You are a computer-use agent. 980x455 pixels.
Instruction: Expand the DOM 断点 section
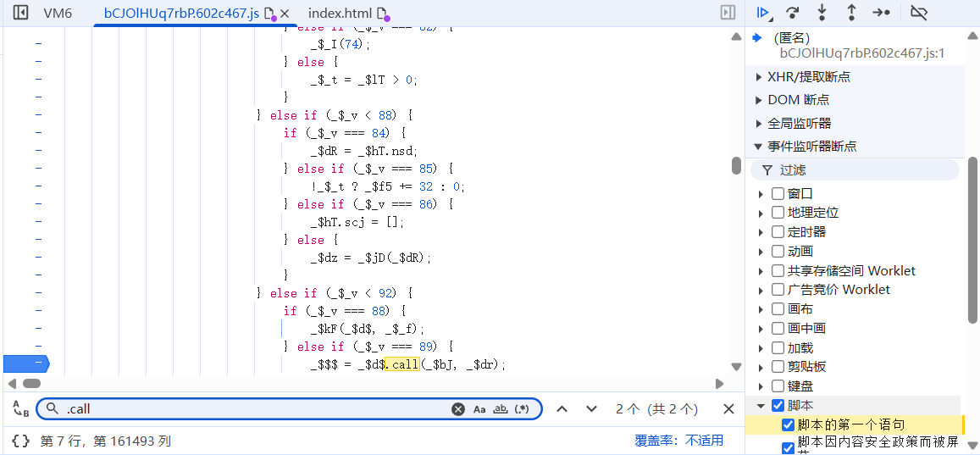[798, 100]
